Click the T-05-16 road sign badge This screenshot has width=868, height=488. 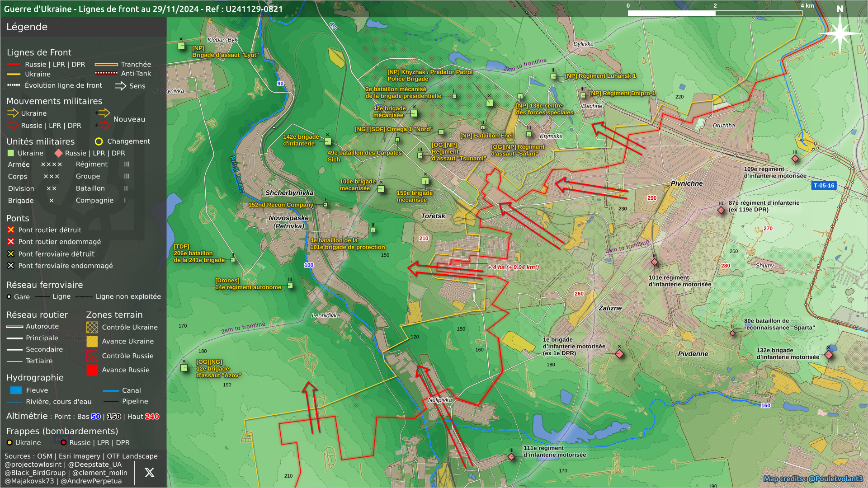click(824, 186)
